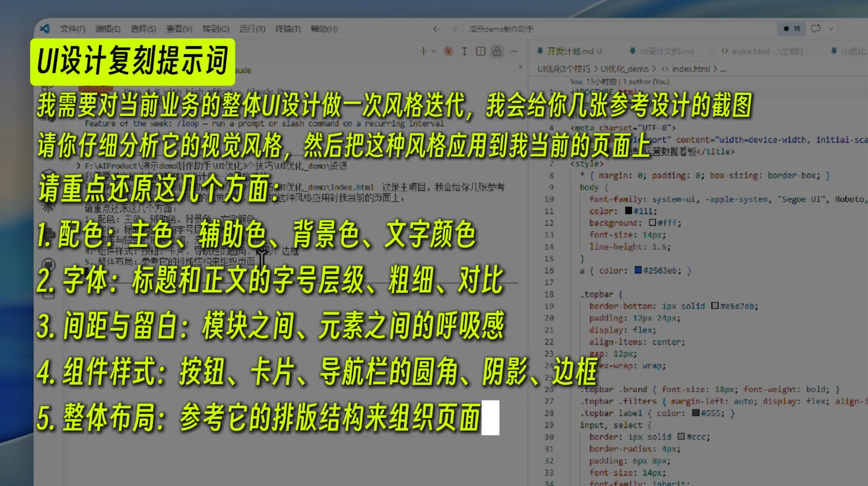Click the '<style>' tag code line
The image size is (868, 486).
(587, 163)
